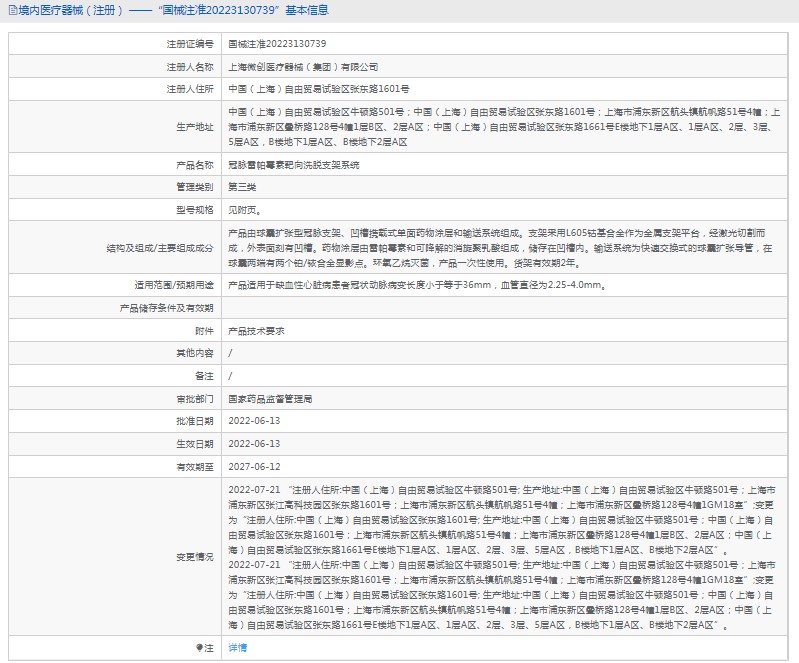Select registration number 国械注准20223130739 value
The image size is (799, 663).
277,44
